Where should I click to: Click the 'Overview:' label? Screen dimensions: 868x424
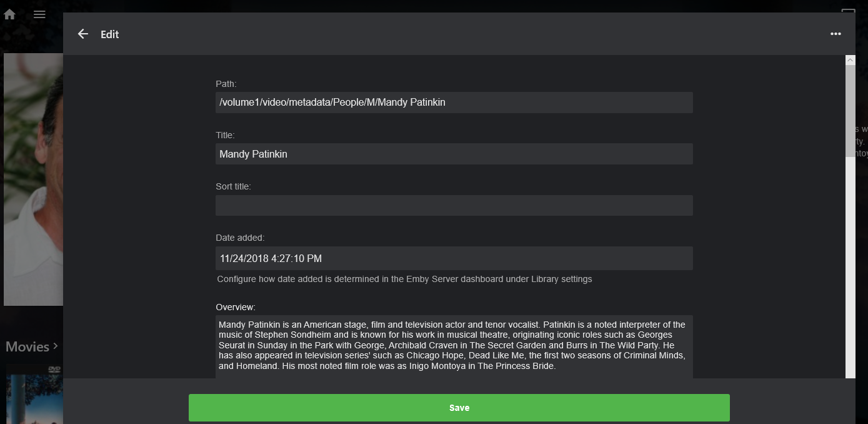click(x=236, y=307)
